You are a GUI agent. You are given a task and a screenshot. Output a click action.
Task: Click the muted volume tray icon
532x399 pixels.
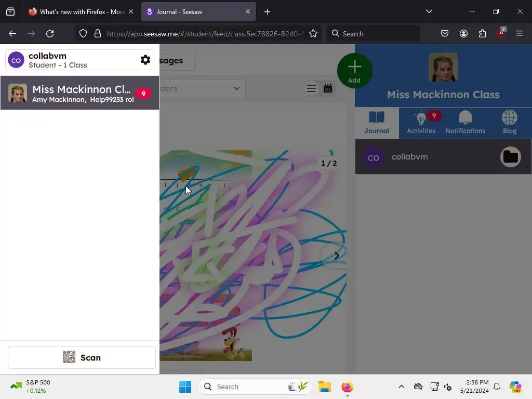448,387
